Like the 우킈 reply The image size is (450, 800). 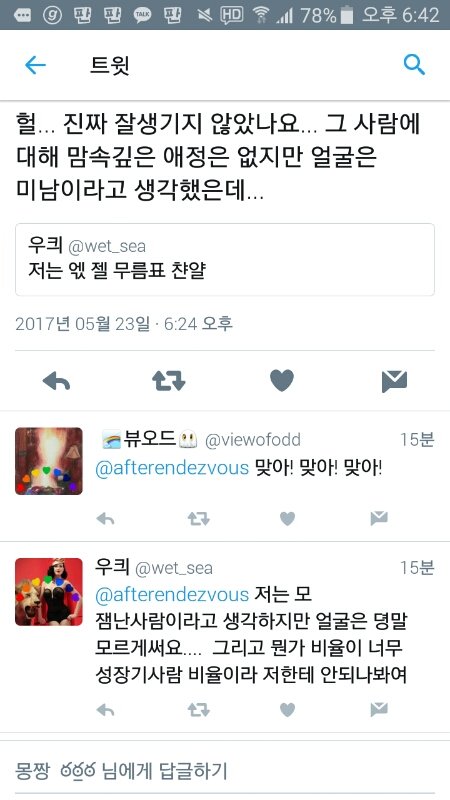tap(288, 710)
